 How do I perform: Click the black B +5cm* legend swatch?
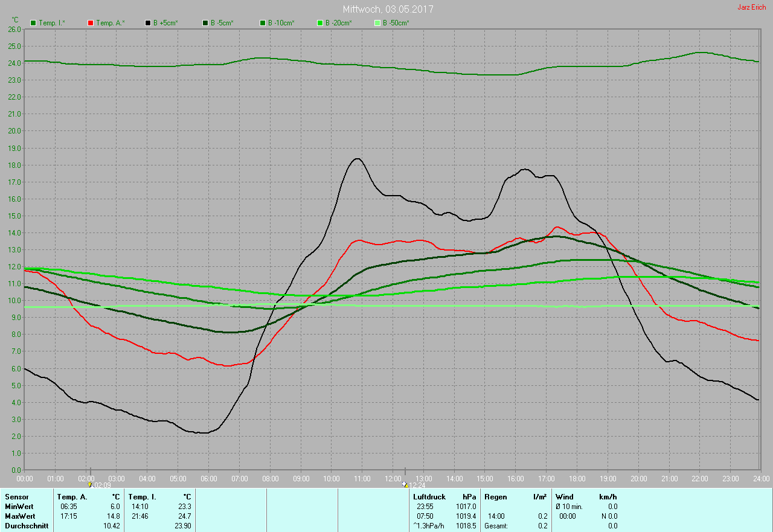pos(148,23)
